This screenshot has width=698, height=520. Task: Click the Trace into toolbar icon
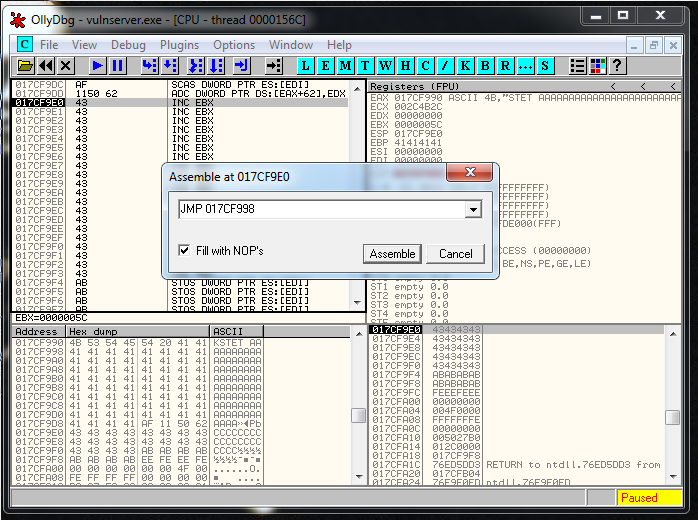(196, 66)
